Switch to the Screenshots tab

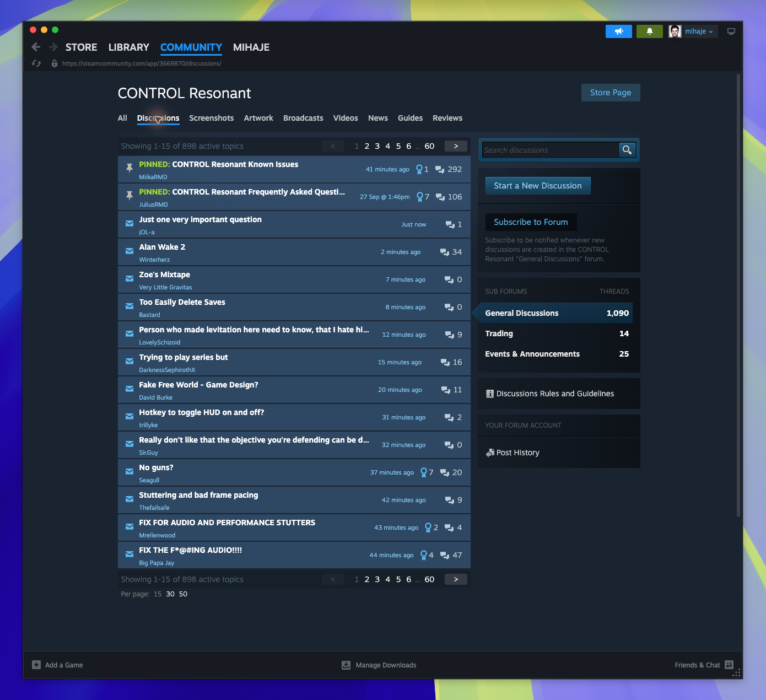point(211,118)
